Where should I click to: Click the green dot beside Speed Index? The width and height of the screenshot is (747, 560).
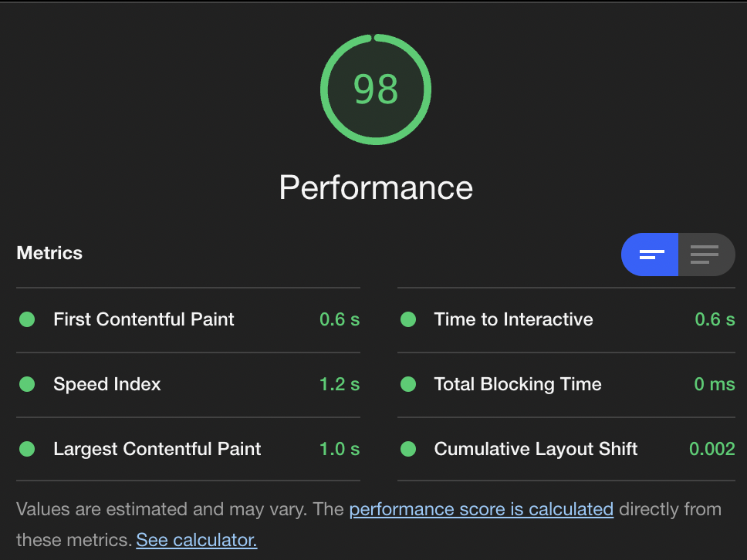click(27, 384)
